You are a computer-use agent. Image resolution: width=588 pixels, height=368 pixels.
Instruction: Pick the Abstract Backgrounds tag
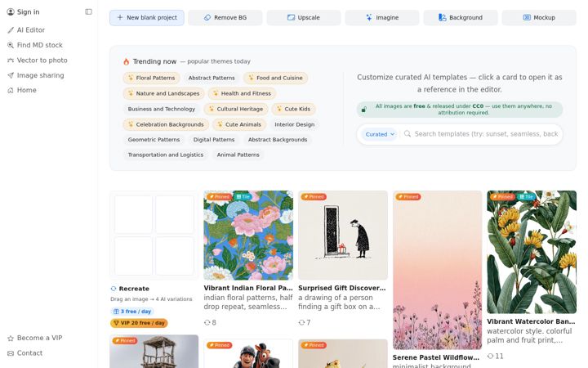pos(278,140)
